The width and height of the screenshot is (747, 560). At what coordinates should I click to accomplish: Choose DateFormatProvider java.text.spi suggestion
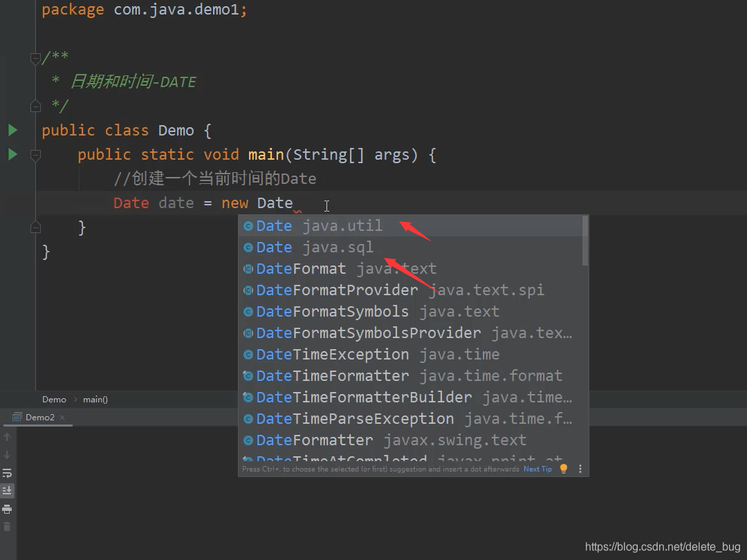click(x=409, y=290)
